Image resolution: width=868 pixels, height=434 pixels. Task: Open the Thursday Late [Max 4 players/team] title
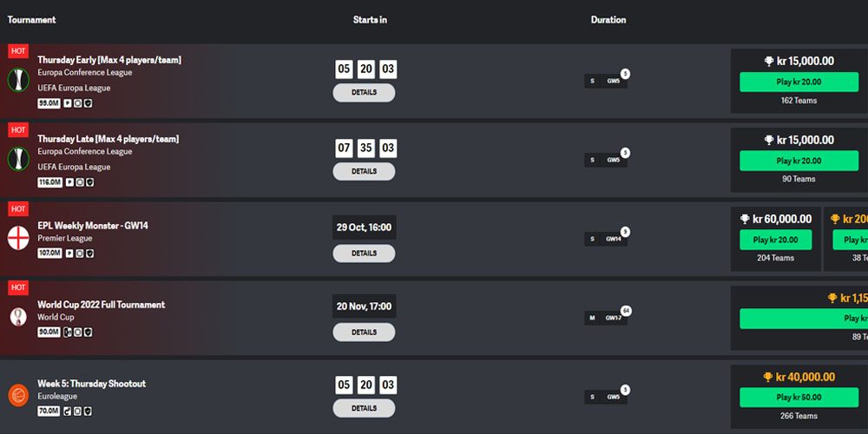click(x=108, y=139)
